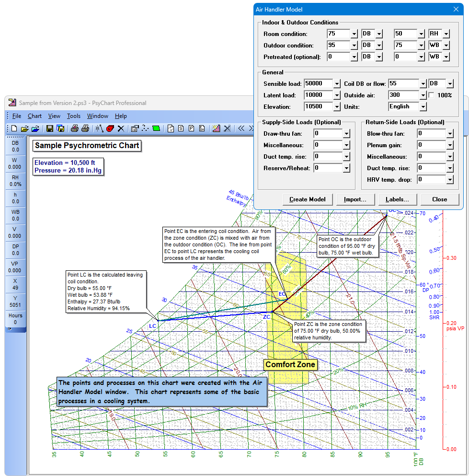Enable the 100% outside air checkbox

tap(431, 95)
